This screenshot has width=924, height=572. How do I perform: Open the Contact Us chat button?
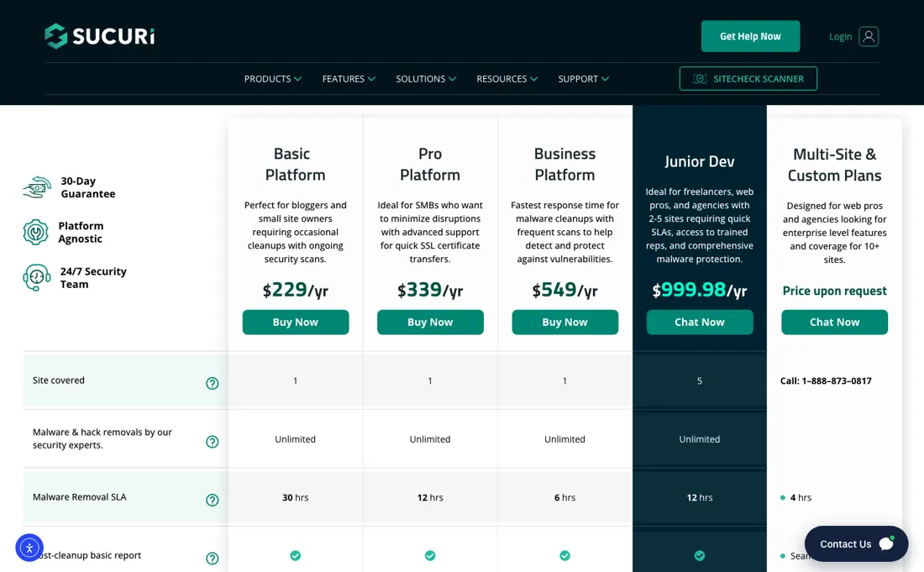(856, 543)
